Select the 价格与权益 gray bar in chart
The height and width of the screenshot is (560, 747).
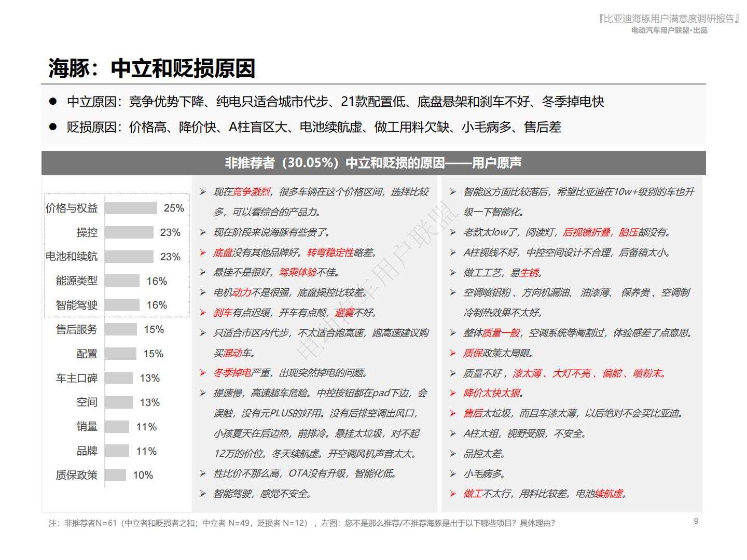pyautogui.click(x=131, y=208)
